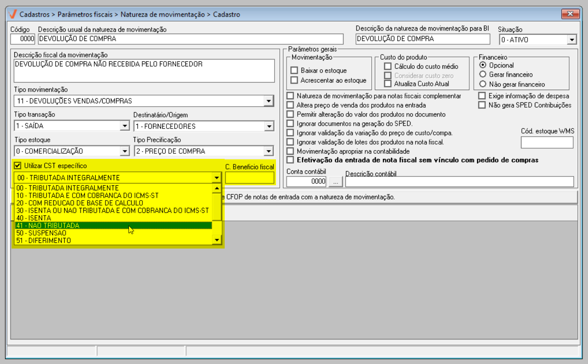Select 41 - NAO TRIBUTADA from list
The height and width of the screenshot is (364, 588).
coord(113,225)
